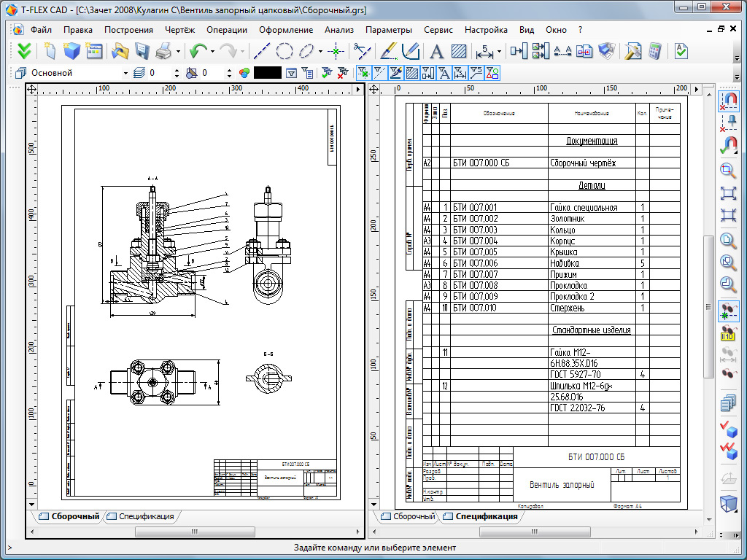Select the construction line tool
The height and width of the screenshot is (560, 747).
coord(262,51)
